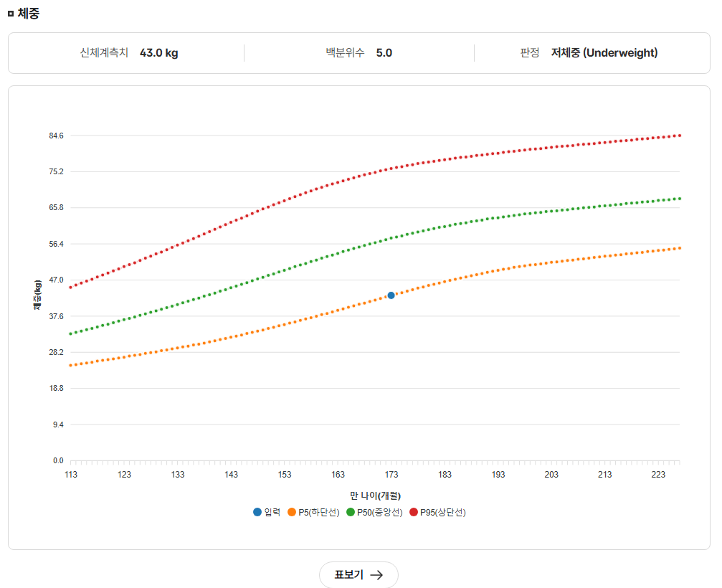Click the 표보기 button
This screenshot has height=588, width=722.
(358, 574)
